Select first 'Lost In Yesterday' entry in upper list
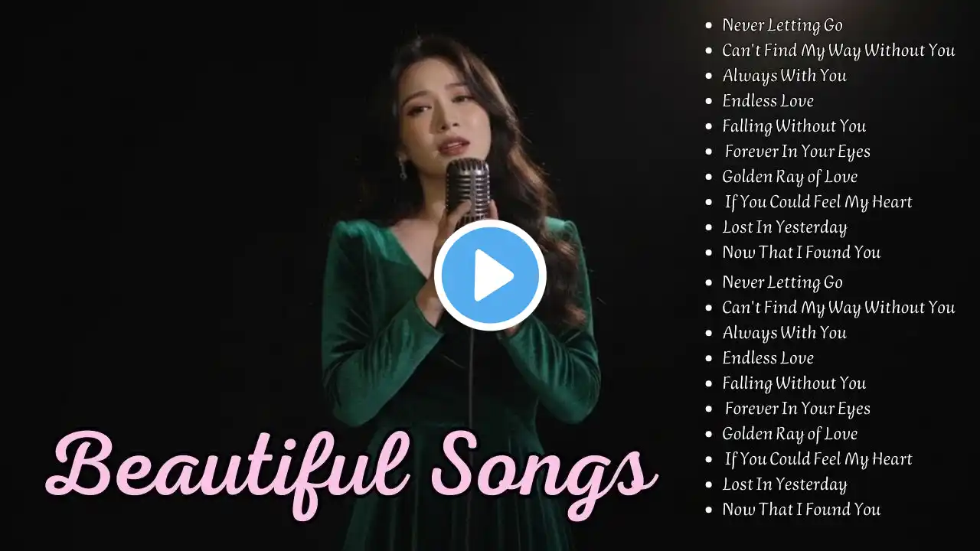This screenshot has height=551, width=980. pos(785,227)
